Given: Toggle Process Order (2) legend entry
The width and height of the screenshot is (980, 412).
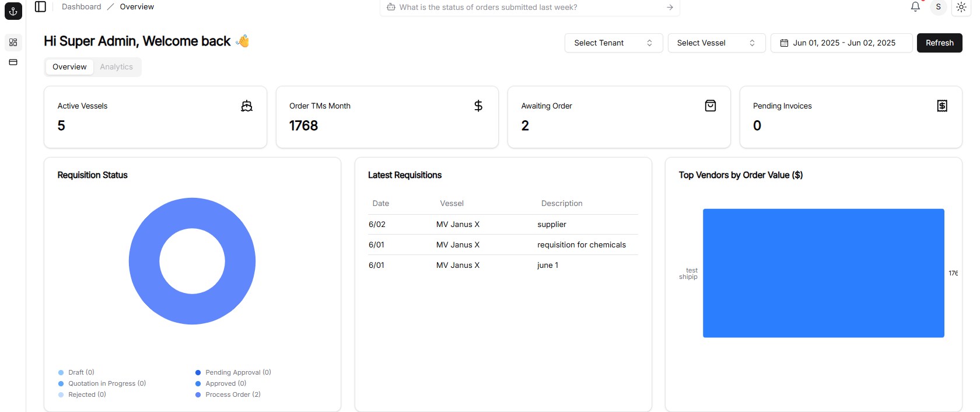Looking at the screenshot, I should tap(228, 394).
